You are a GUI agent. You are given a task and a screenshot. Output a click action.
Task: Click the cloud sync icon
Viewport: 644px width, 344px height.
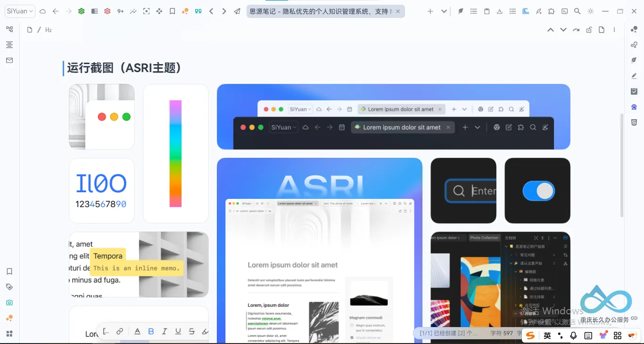42,11
